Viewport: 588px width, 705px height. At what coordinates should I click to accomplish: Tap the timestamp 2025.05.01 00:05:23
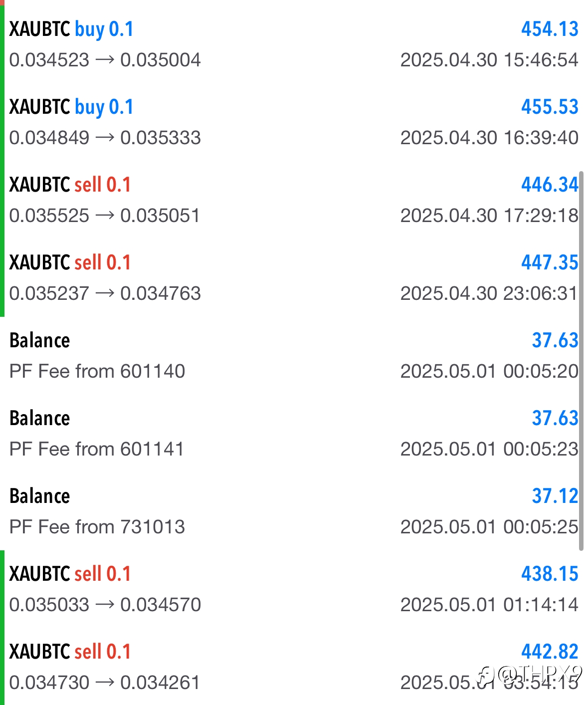point(489,449)
